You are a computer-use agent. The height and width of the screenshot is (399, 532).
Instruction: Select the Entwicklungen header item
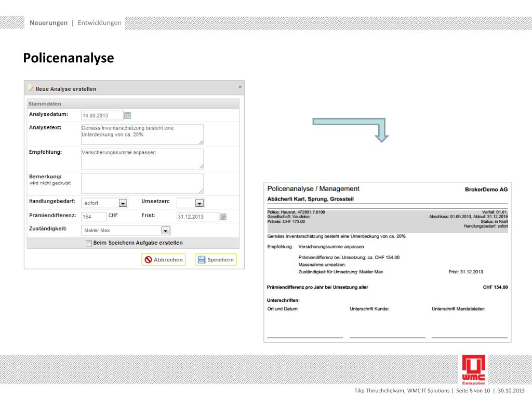pos(99,23)
